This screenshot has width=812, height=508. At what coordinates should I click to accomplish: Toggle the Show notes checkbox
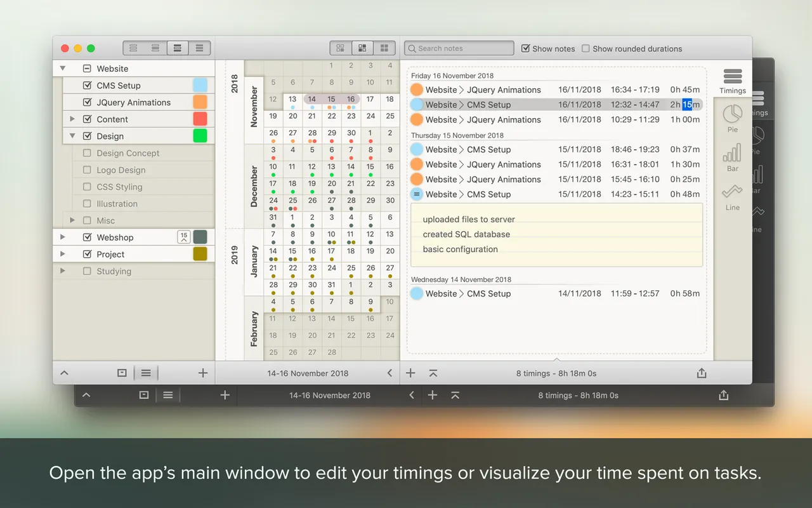pos(525,48)
